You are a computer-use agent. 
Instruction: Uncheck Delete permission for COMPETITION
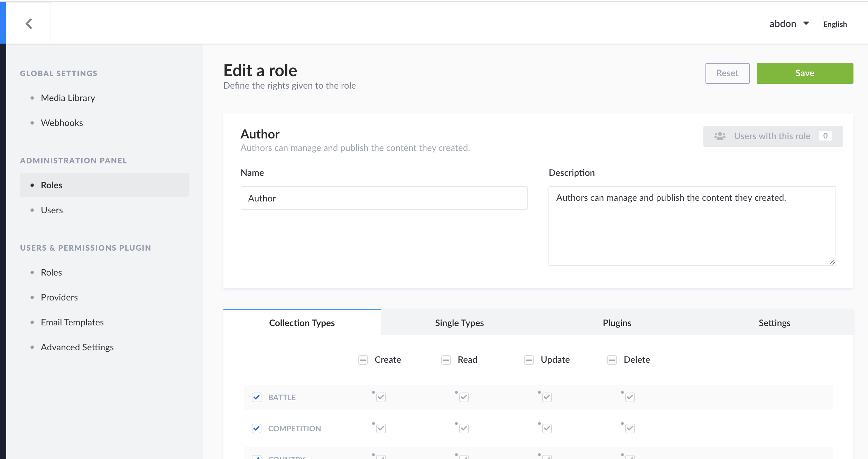(630, 429)
